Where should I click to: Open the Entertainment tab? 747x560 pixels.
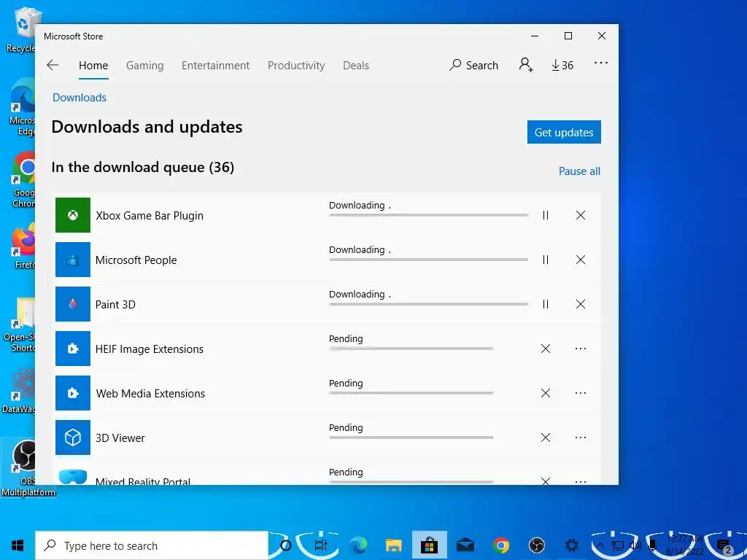tap(215, 65)
